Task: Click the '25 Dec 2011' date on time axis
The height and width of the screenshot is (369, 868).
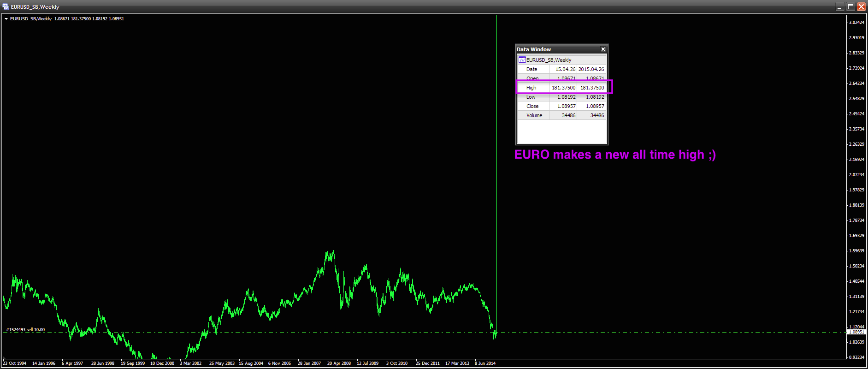Action: (x=428, y=363)
